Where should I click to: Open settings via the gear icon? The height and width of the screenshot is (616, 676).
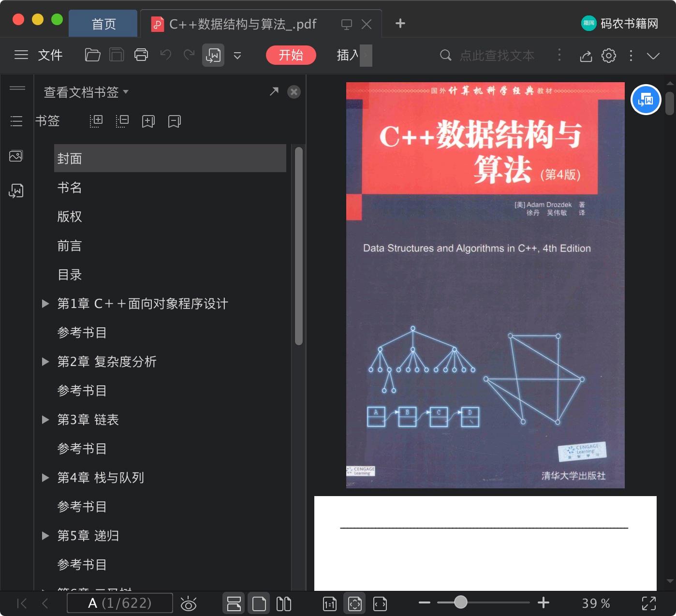(x=609, y=56)
